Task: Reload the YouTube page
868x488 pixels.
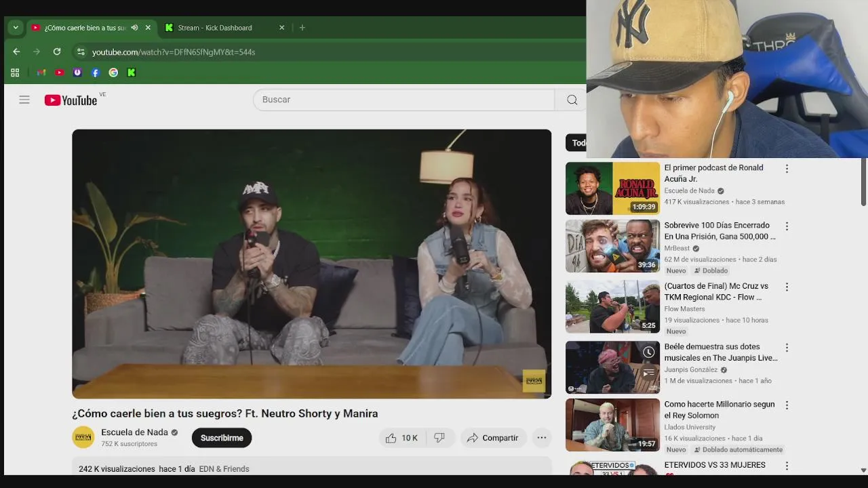Action: [57, 52]
